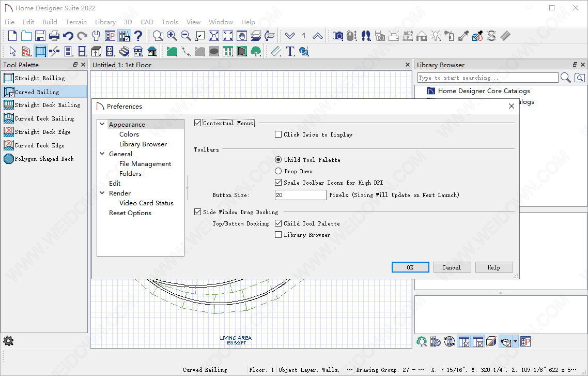Click the Tool Palette gear settings icon
588x376 pixels.
tap(8, 341)
